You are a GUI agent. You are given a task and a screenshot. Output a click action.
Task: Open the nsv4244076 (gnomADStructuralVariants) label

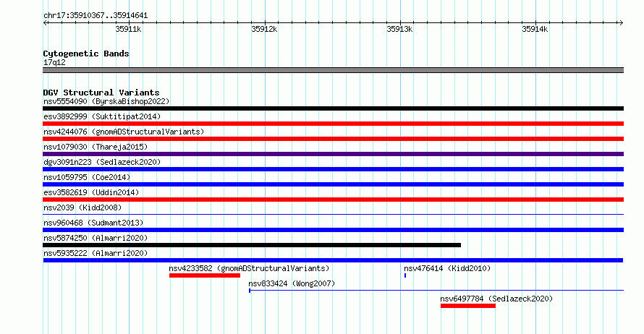tap(124, 132)
